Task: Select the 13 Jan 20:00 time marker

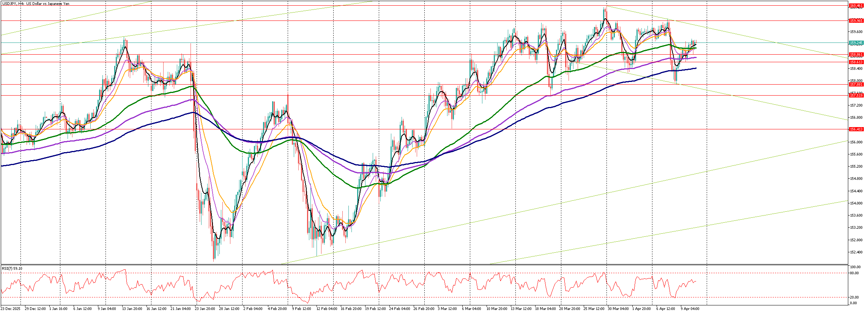Action: click(x=132, y=309)
